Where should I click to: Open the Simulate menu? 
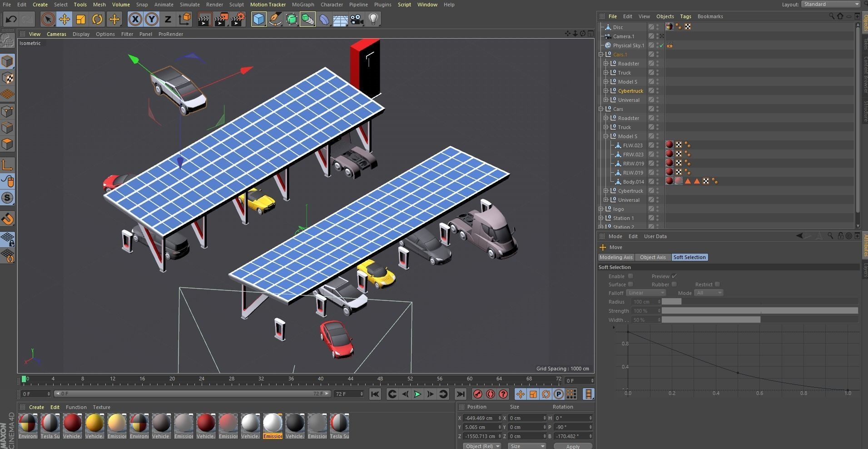(190, 5)
